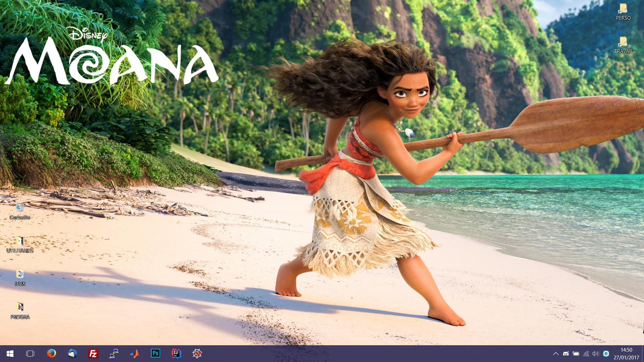644x362 pixels.
Task: Launch MATLAB from the taskbar
Action: (x=135, y=354)
